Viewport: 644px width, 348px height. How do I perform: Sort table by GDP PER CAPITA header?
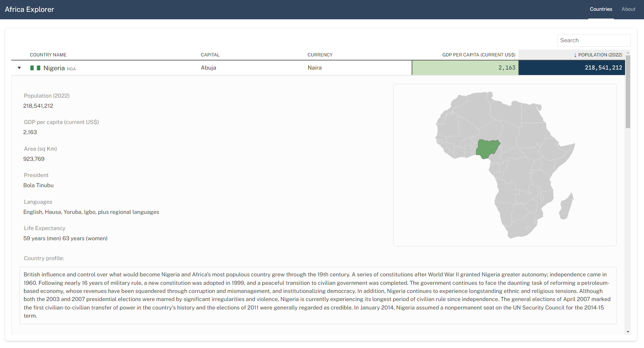point(479,55)
